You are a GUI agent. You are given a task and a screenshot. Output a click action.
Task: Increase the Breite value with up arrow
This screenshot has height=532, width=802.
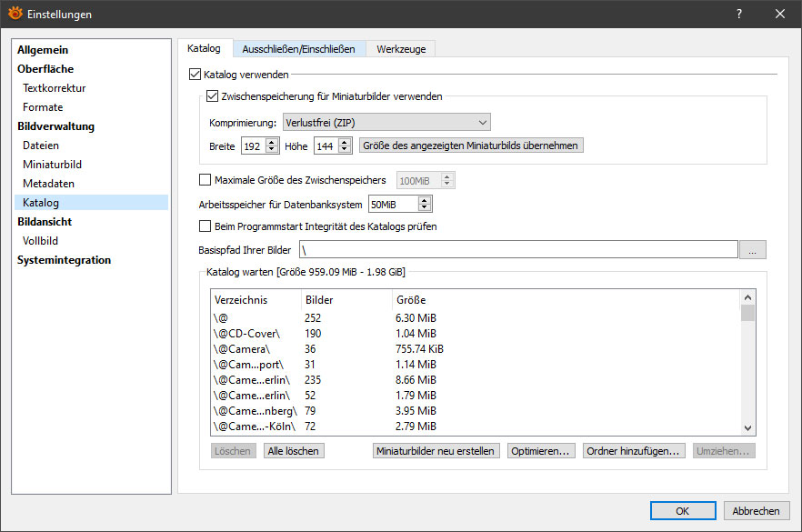click(x=272, y=141)
